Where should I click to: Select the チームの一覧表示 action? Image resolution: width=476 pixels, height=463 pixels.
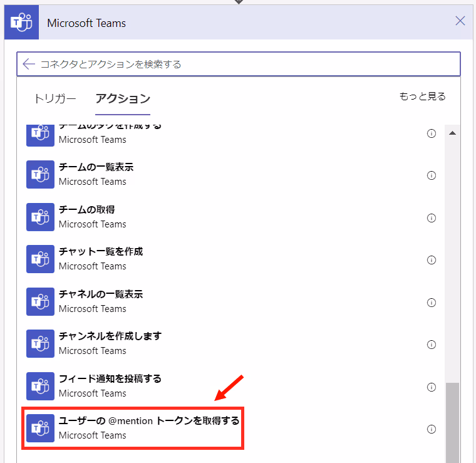(232, 175)
